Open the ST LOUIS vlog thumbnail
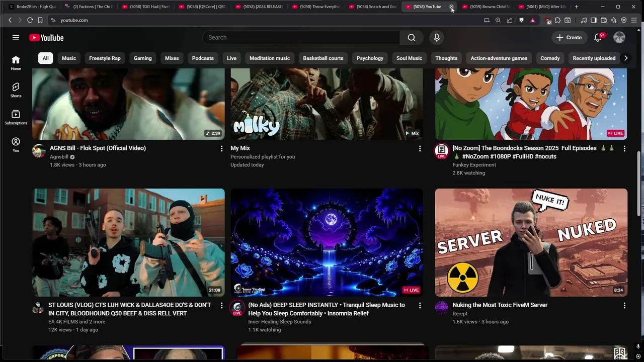 pyautogui.click(x=129, y=242)
